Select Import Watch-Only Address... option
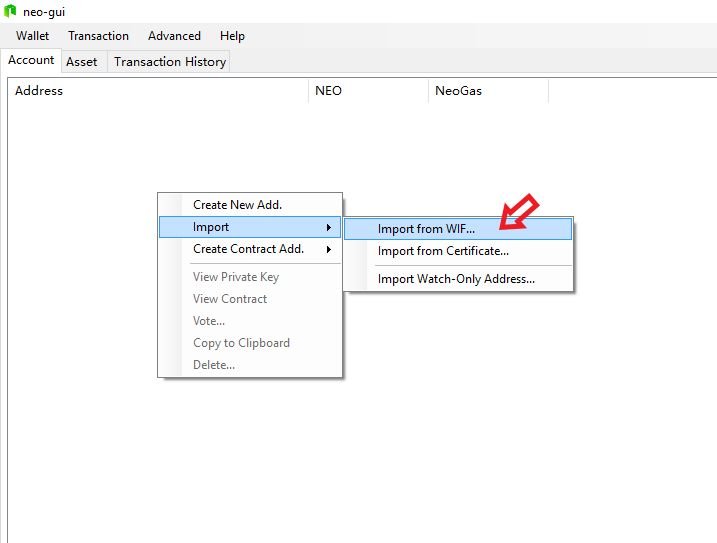Screen dimensions: 717x543 (458, 279)
